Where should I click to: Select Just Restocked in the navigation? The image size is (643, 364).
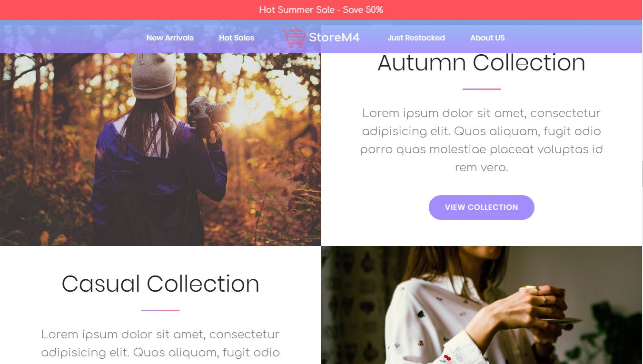(x=416, y=38)
